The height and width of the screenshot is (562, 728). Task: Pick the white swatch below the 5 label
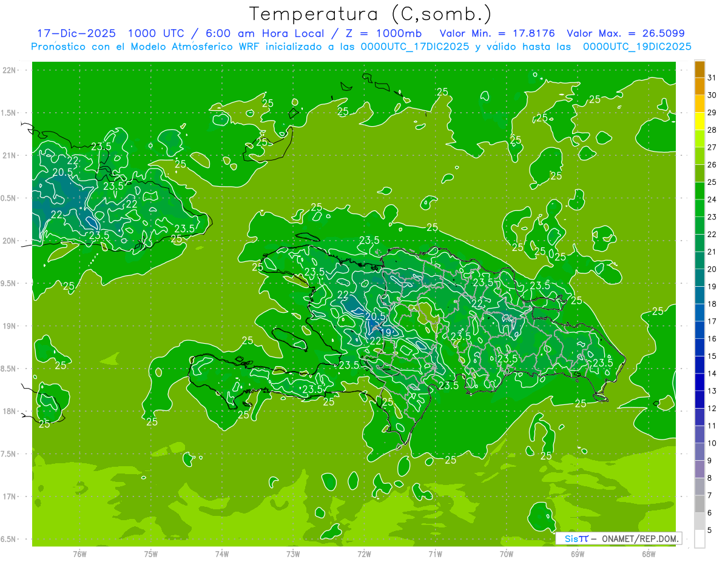tap(699, 539)
